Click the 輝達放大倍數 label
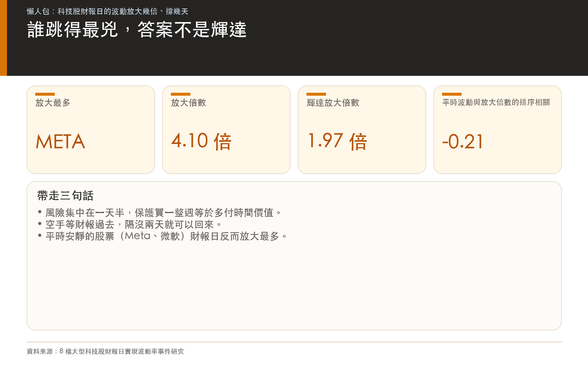The width and height of the screenshot is (588, 368). point(333,103)
